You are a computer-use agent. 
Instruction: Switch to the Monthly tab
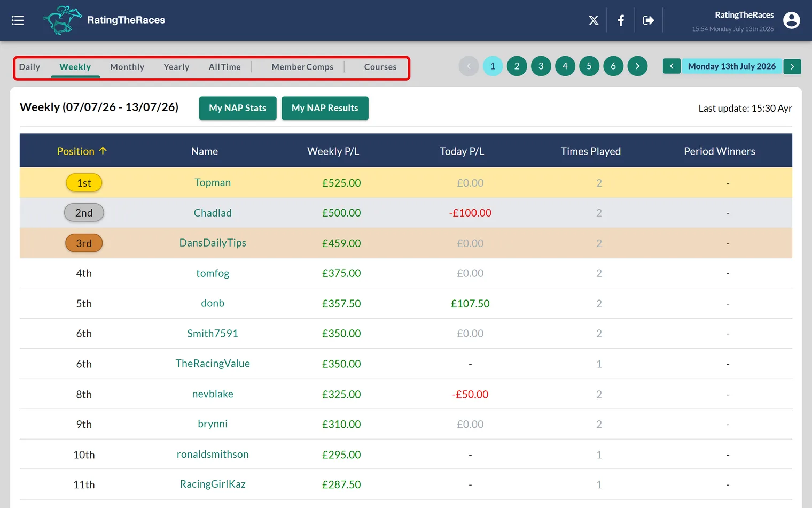127,67
